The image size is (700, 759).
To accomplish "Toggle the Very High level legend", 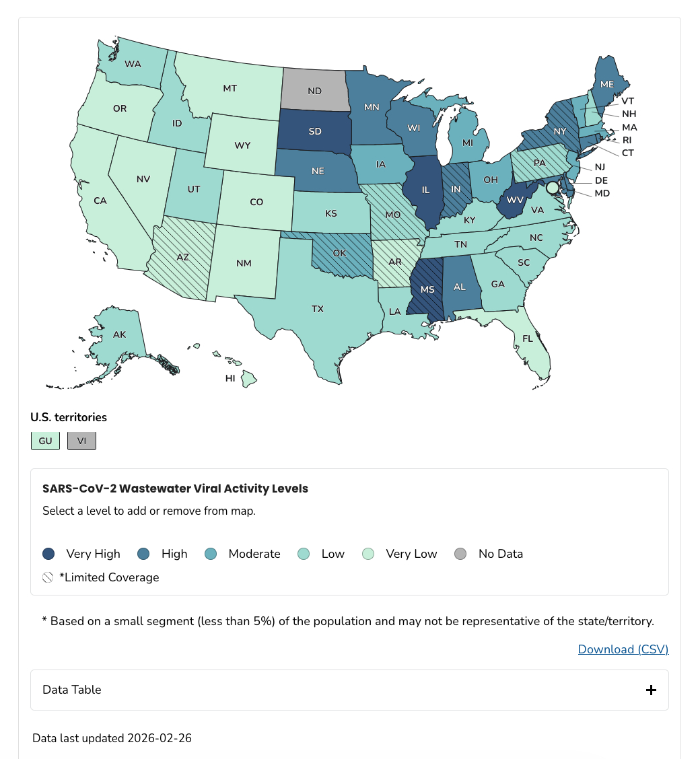I will (81, 554).
